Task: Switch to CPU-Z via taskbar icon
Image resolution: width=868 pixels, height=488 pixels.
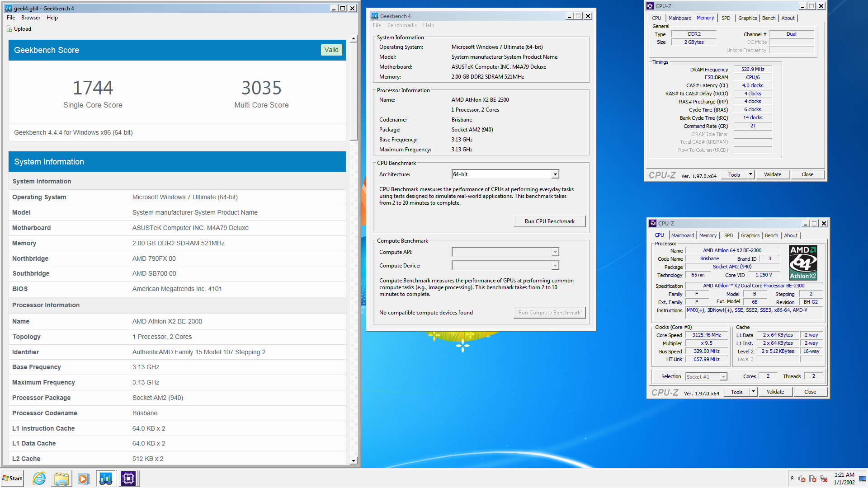Action: [128, 479]
